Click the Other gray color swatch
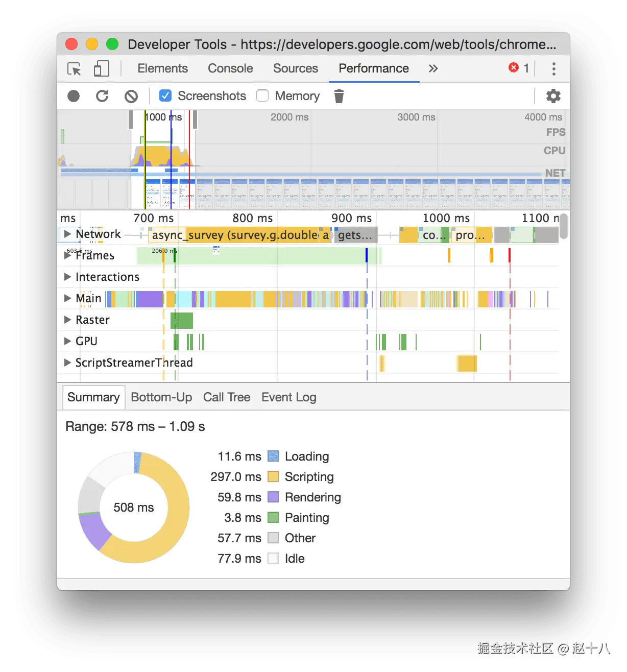The width and height of the screenshot is (627, 672). point(273,538)
